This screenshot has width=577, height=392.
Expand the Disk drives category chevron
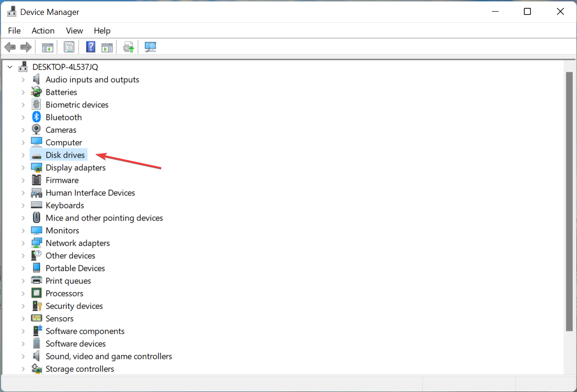point(23,155)
